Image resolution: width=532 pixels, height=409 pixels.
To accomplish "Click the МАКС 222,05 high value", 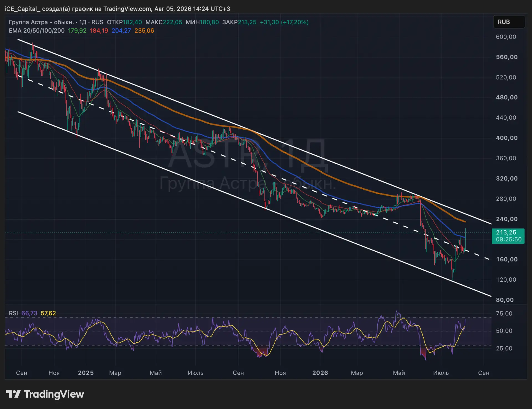I will point(164,22).
